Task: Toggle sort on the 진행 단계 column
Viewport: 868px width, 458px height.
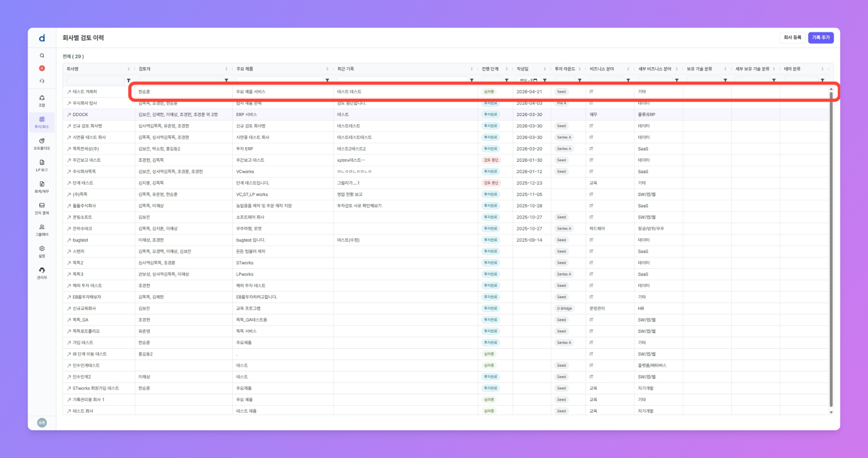Action: tap(506, 69)
